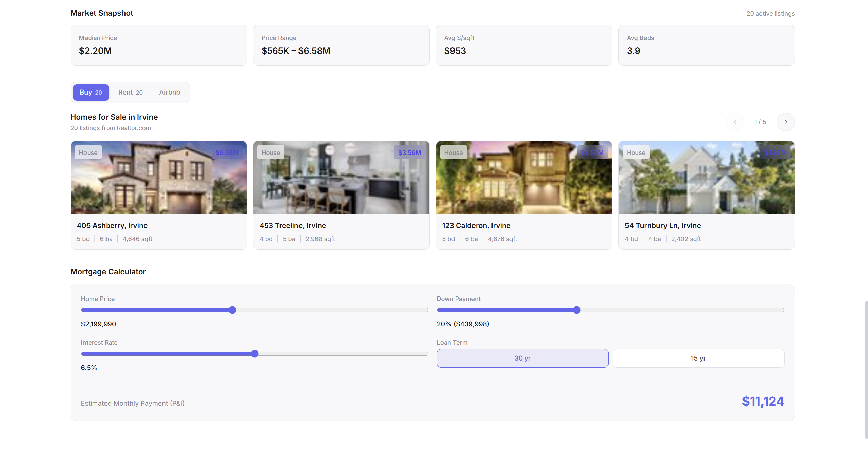
Task: Open the Airbnb tab
Action: 170,93
